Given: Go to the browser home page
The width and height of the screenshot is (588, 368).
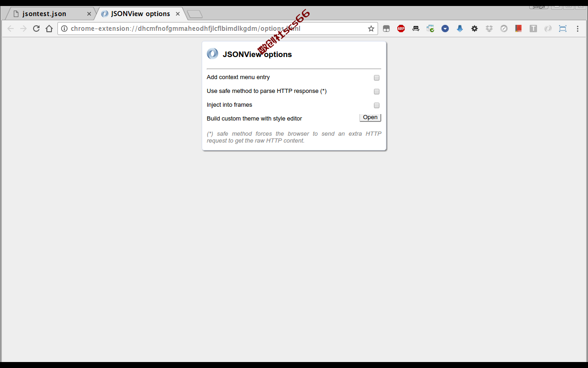Looking at the screenshot, I should tap(49, 29).
